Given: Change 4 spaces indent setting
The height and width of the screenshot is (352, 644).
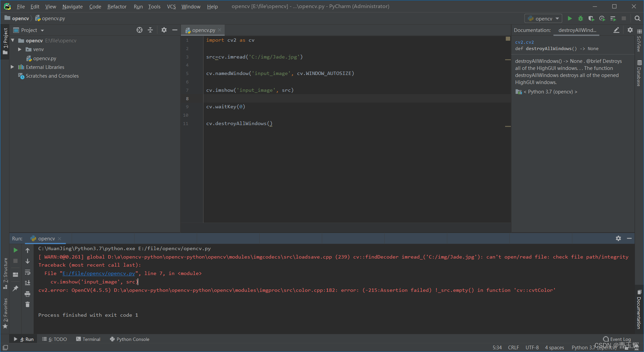Looking at the screenshot, I should pos(555,348).
